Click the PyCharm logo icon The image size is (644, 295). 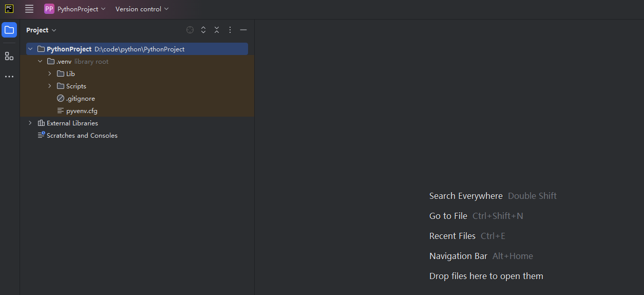point(9,9)
